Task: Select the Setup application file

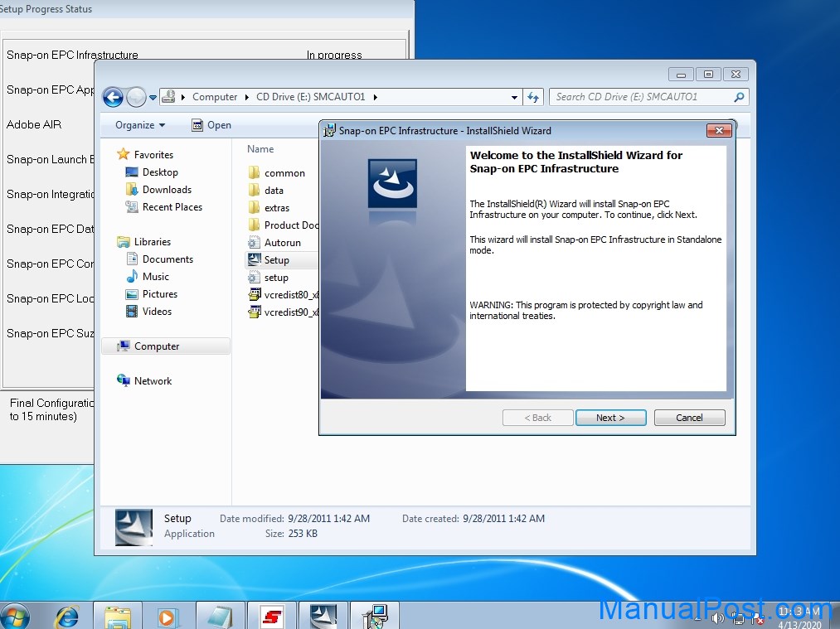Action: point(276,260)
